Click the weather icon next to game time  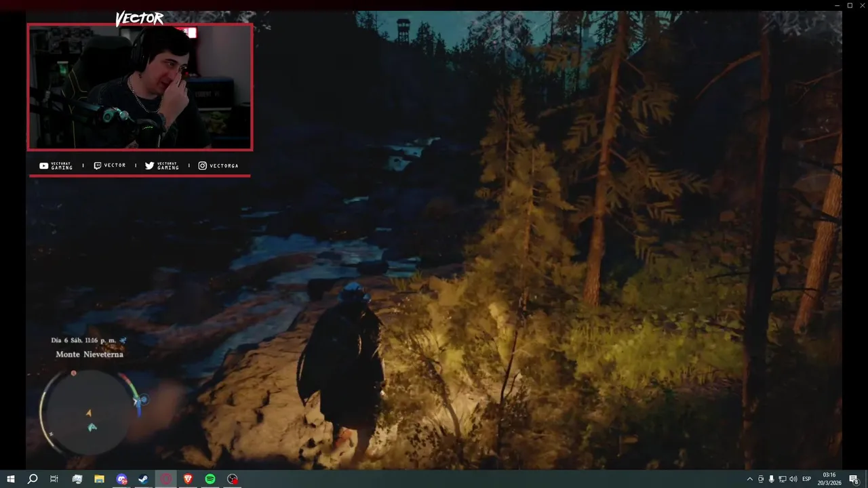click(x=123, y=340)
